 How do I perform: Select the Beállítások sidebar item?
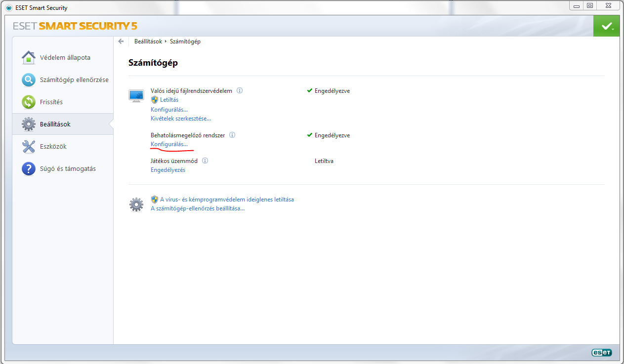(x=63, y=124)
